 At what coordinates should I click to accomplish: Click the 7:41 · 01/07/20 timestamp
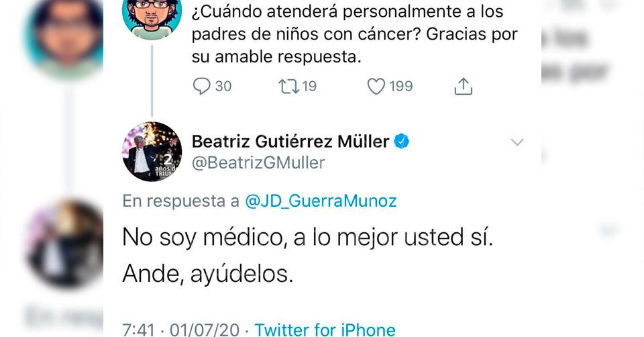coord(181,329)
